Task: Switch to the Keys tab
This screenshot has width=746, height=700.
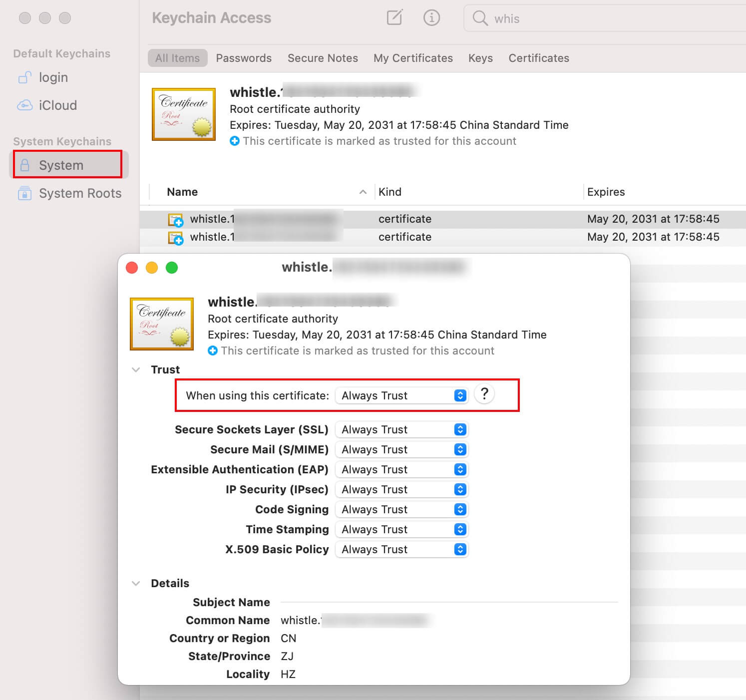Action: pos(480,58)
